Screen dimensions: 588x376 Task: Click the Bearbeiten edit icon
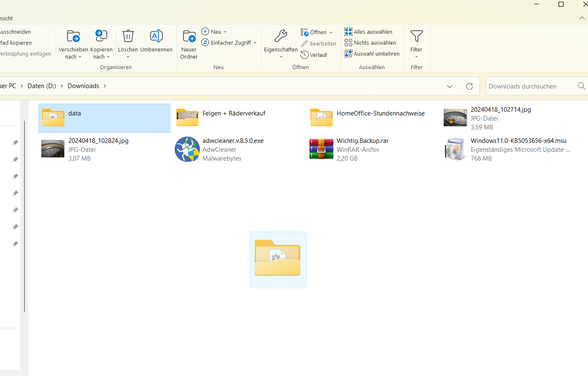(306, 43)
